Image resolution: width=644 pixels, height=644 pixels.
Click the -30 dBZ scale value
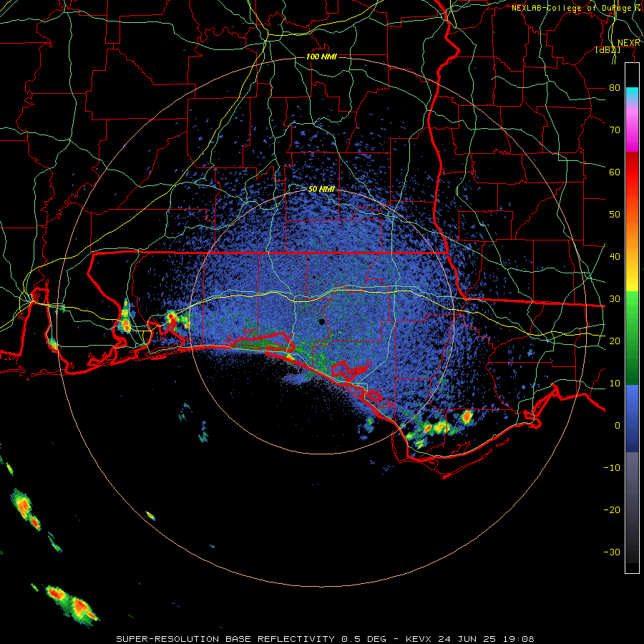pos(612,552)
